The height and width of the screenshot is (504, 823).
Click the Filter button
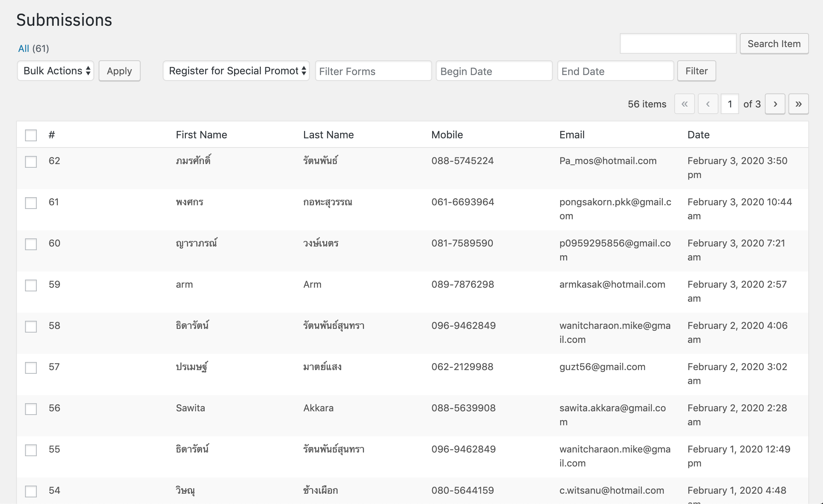coord(696,71)
